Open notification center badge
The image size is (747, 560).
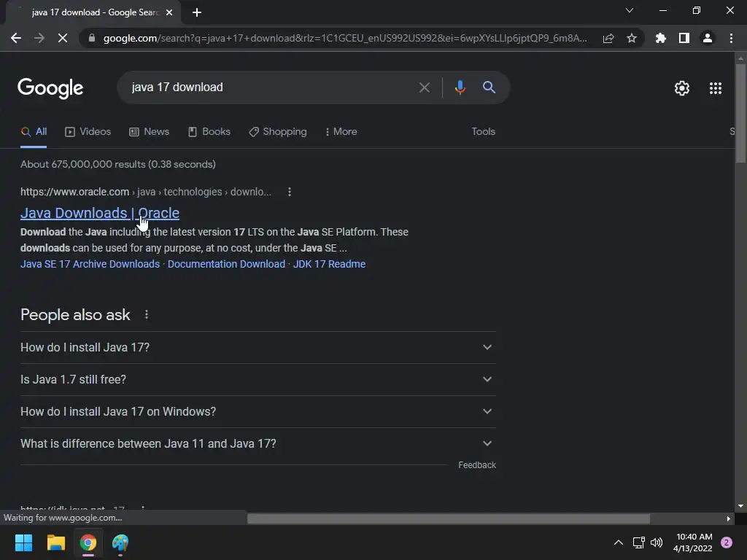coord(727,542)
